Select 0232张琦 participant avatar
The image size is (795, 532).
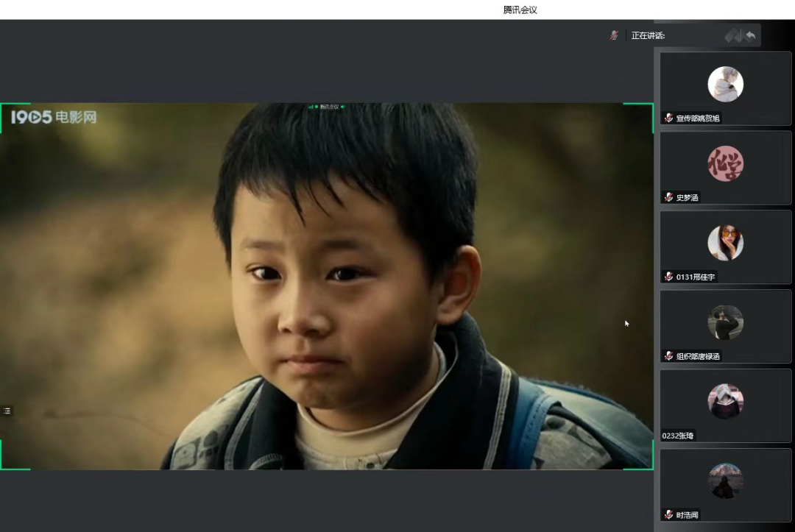point(725,402)
